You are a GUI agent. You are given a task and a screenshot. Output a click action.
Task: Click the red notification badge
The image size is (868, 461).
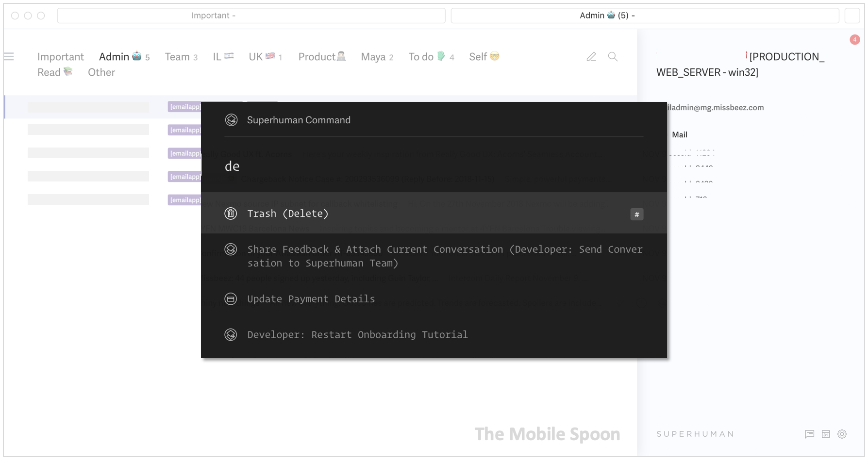tap(854, 40)
